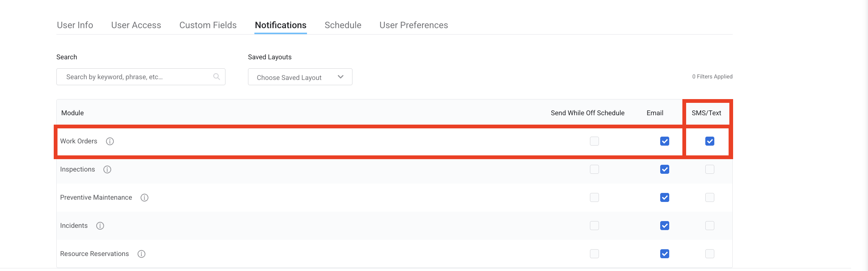The width and height of the screenshot is (868, 271).
Task: Open the User Preferences tab
Action: click(x=413, y=25)
